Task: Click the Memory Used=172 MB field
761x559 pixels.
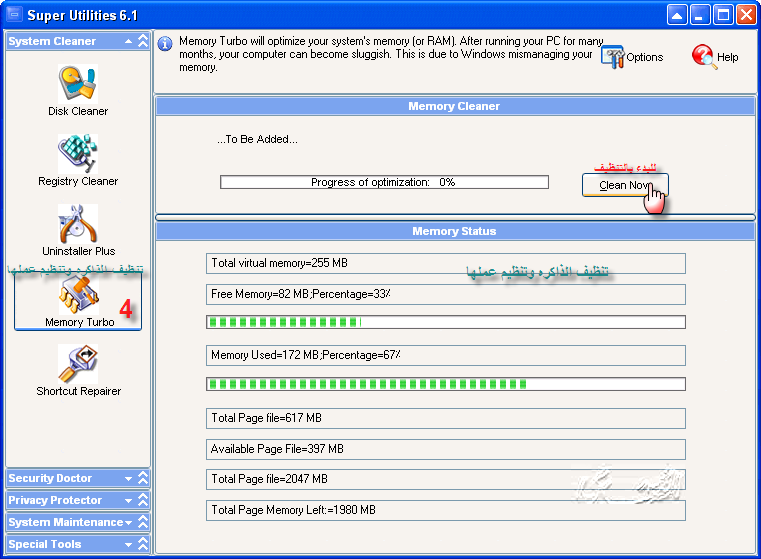Action: [x=446, y=355]
